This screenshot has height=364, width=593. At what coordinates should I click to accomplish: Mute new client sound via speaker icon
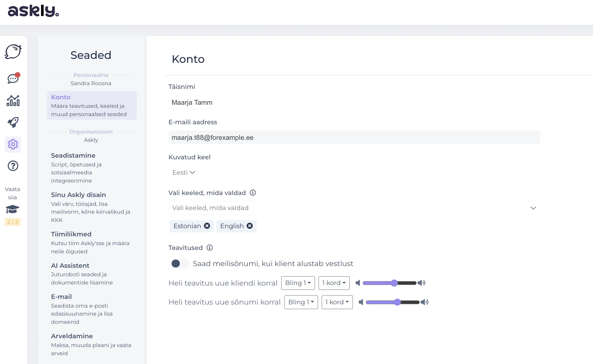(358, 283)
